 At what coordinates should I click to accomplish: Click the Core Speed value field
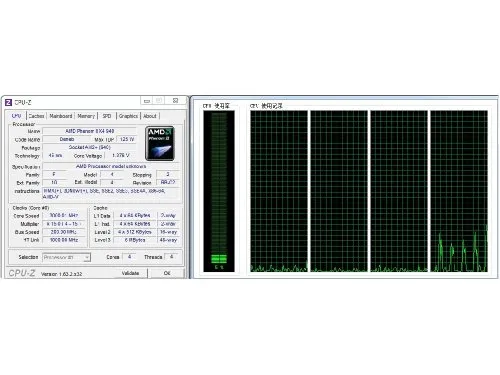[x=63, y=216]
